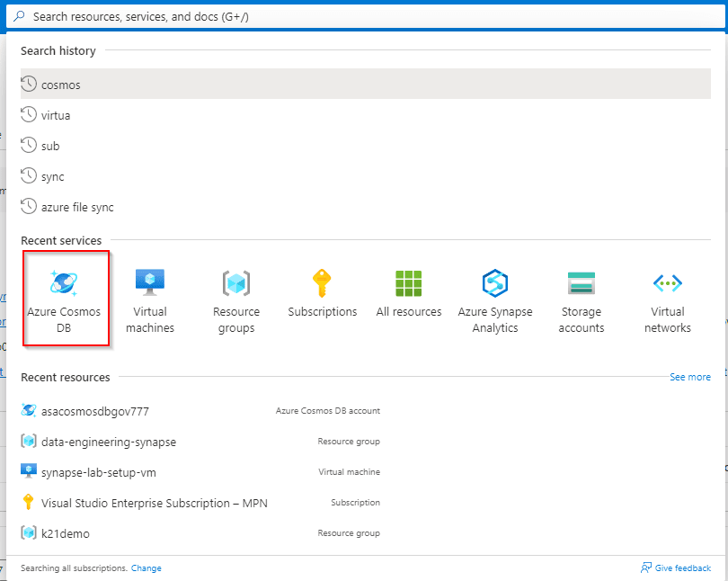The height and width of the screenshot is (581, 728).
Task: Click the search resources input field
Action: [360, 16]
